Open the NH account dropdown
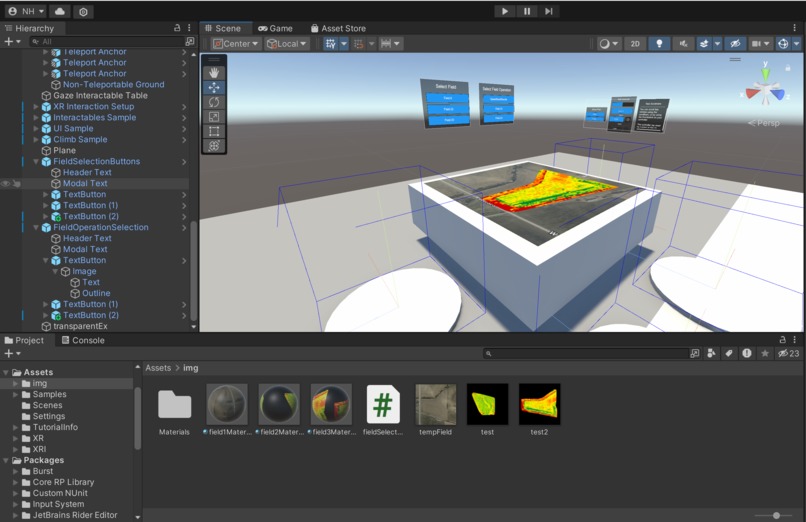This screenshot has height=522, width=806. point(27,11)
